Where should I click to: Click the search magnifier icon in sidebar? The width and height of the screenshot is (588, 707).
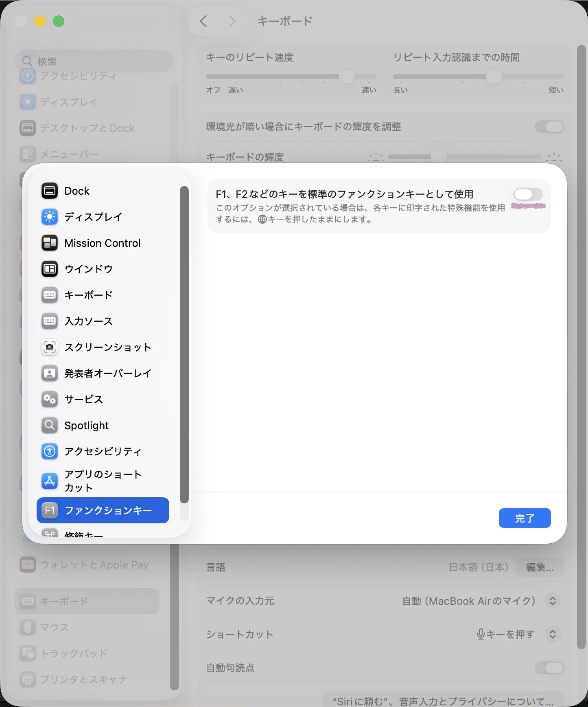[27, 61]
